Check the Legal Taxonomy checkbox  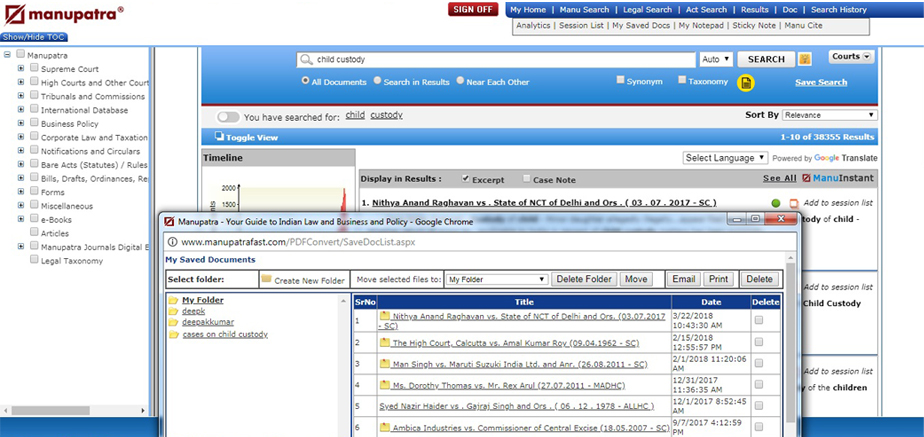(34, 260)
